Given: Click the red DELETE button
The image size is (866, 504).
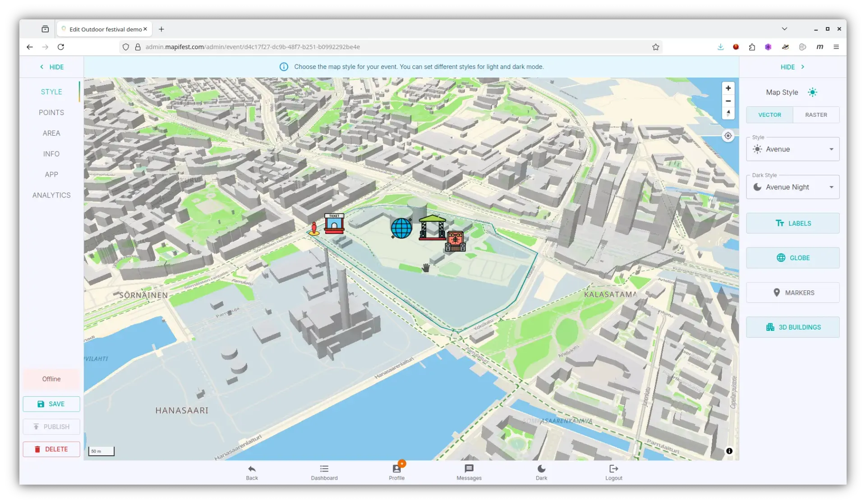Looking at the screenshot, I should pos(51,449).
